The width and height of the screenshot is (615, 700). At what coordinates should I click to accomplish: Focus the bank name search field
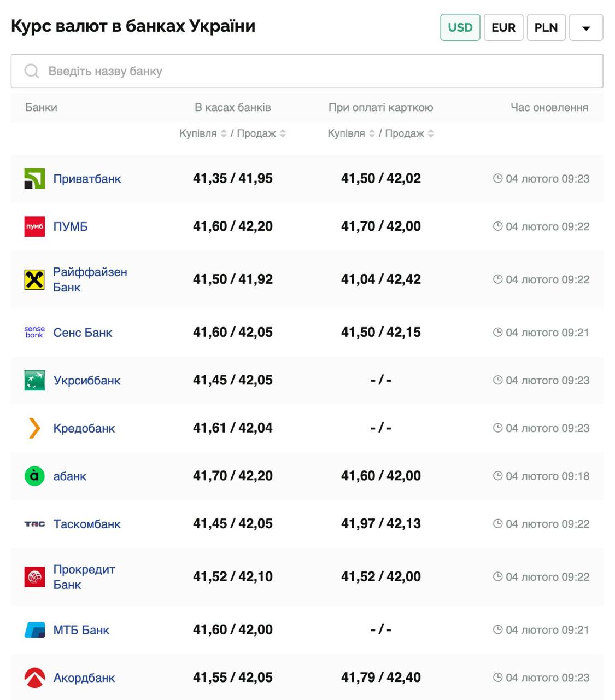[x=307, y=71]
